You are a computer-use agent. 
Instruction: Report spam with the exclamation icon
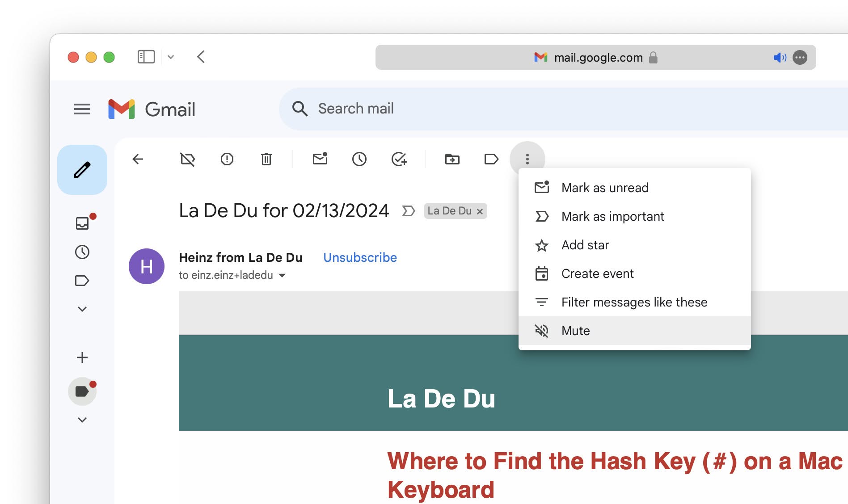[227, 159]
